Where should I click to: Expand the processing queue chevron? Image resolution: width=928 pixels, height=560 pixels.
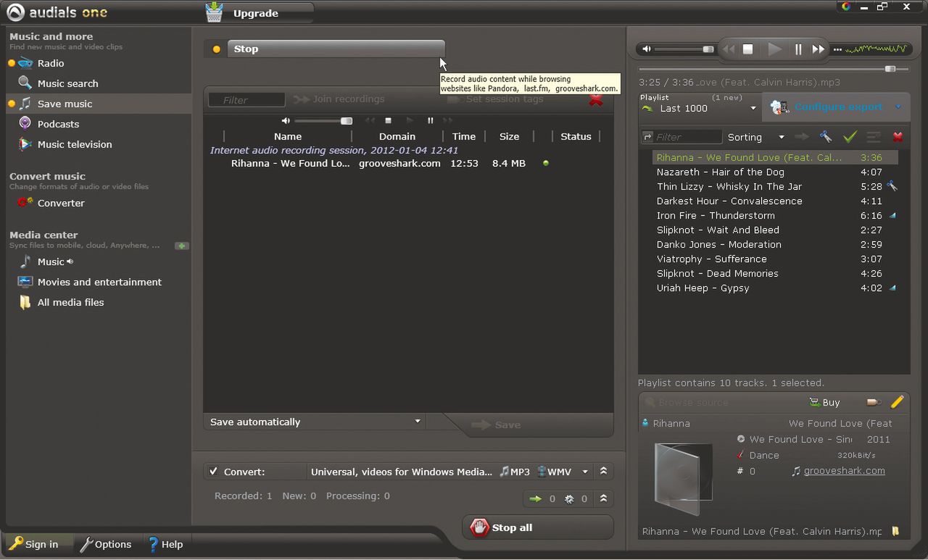[x=603, y=498]
